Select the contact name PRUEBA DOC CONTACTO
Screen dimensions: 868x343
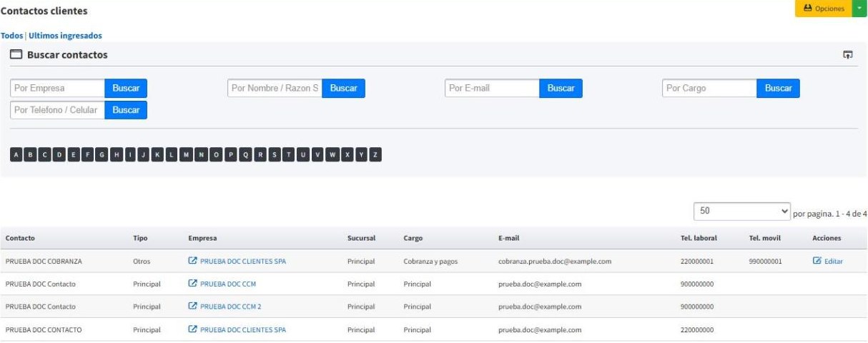click(44, 330)
